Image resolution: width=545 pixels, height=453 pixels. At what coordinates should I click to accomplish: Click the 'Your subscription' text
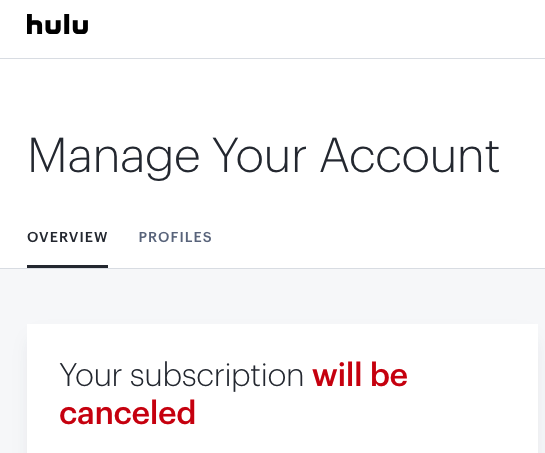182,376
